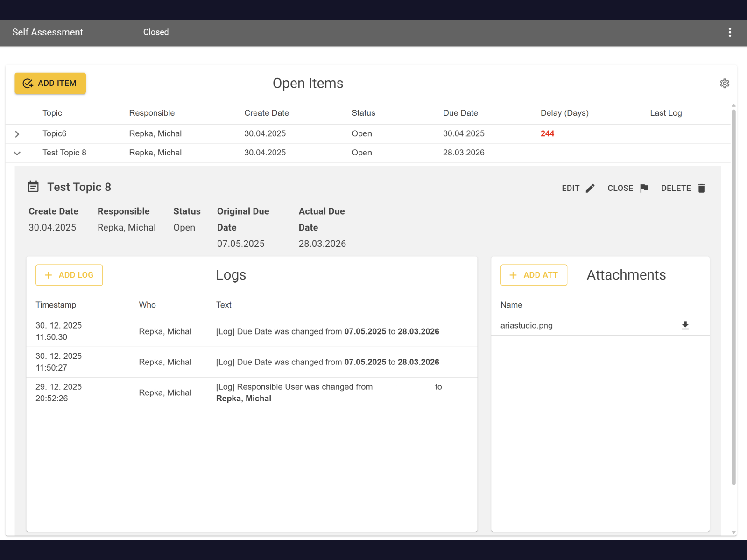The image size is (747, 560).
Task: Switch to the Closed tab
Action: click(156, 32)
